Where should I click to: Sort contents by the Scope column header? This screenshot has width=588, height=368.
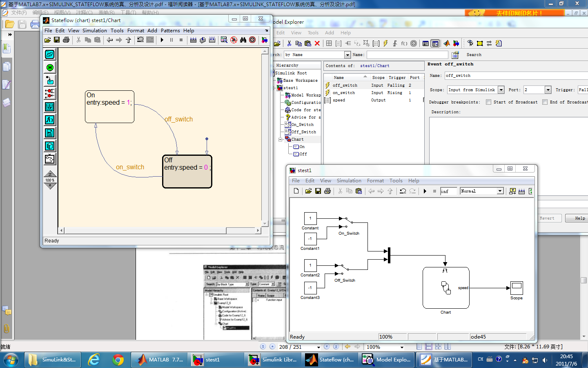tap(378, 77)
